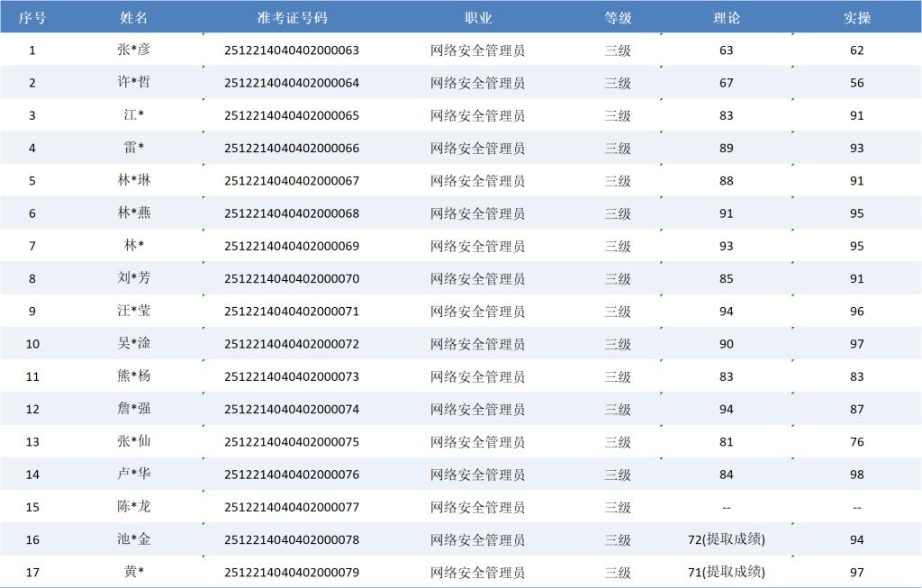
Task: Click the 序号 column header
Action: tap(32, 18)
